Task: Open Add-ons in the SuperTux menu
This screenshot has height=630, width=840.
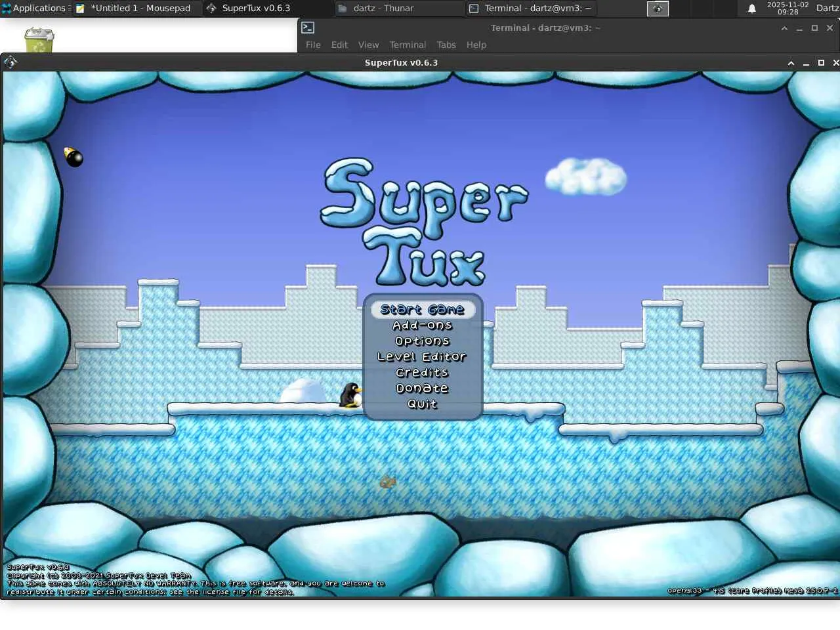Action: (x=423, y=325)
